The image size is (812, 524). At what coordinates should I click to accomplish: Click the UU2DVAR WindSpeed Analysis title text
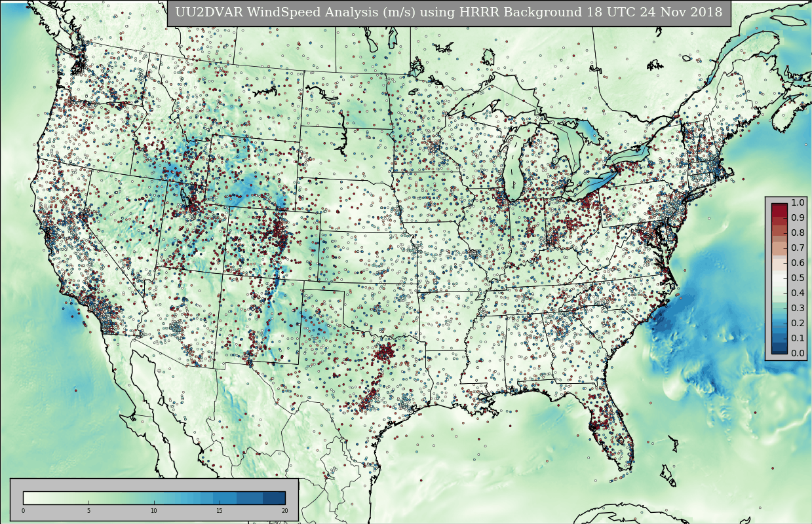click(448, 12)
